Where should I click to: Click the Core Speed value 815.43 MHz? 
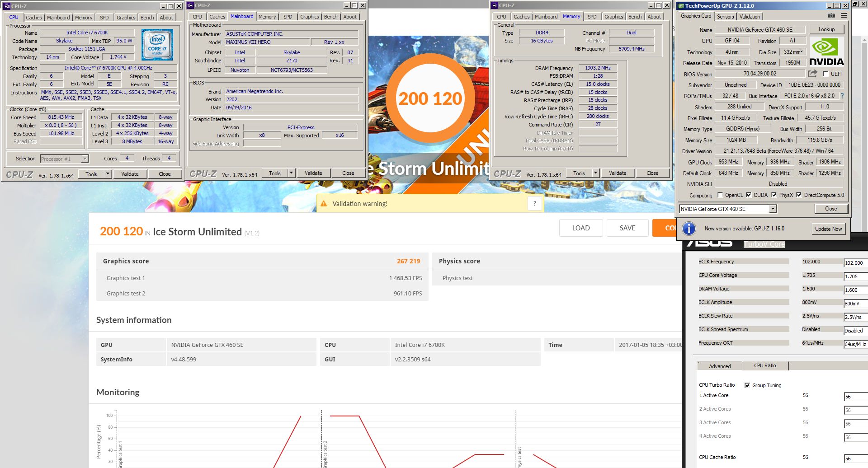pos(61,117)
